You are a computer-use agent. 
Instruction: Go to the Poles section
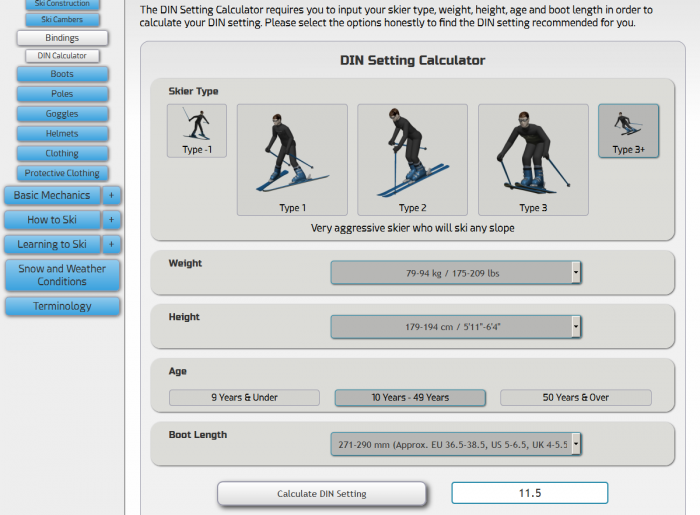point(62,94)
